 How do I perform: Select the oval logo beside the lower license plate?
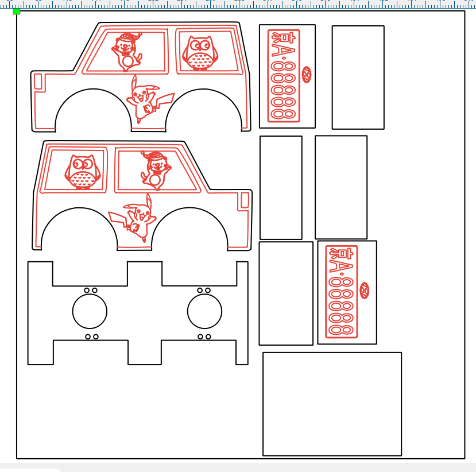[364, 291]
